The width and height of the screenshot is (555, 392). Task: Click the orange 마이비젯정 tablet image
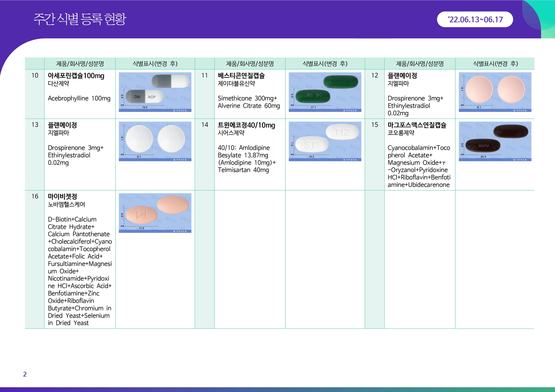click(155, 213)
